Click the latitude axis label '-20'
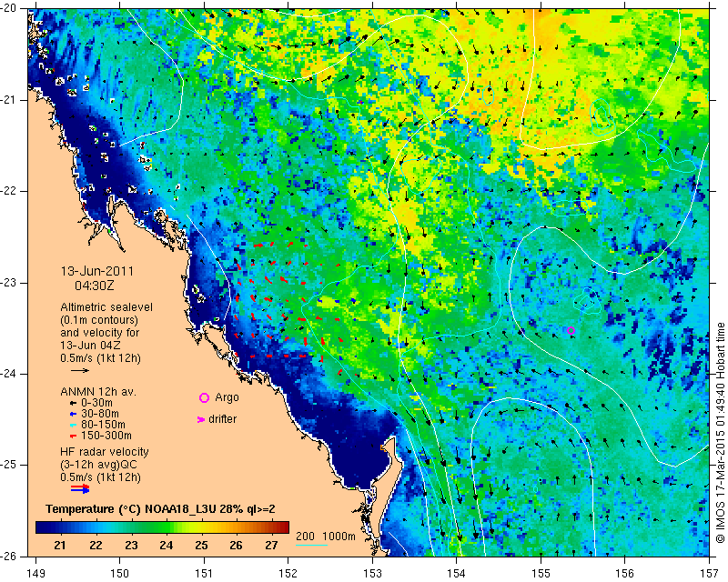 coord(8,8)
